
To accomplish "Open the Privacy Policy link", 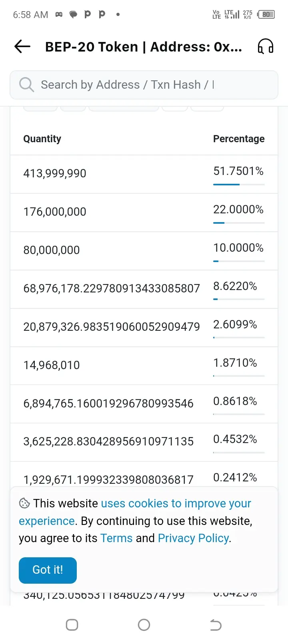I will click(194, 538).
